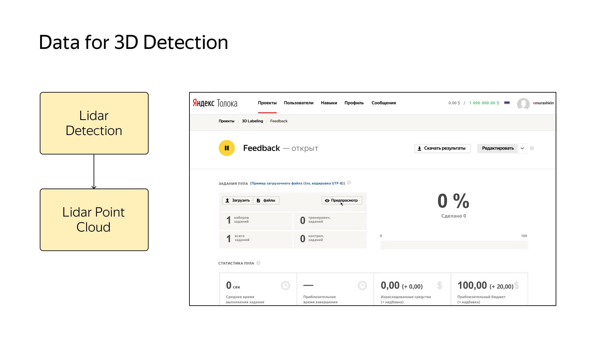Open the Навыки tab
The image size is (600, 364).
(329, 103)
